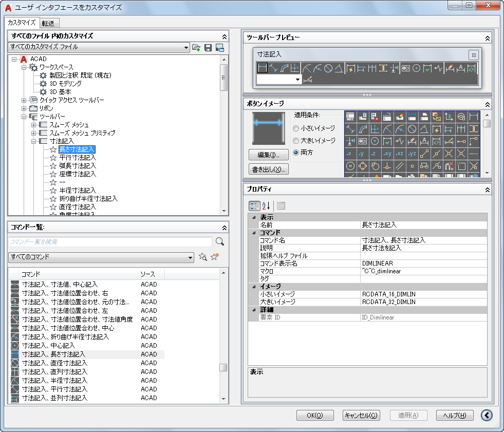Click diameter dimension icon in toolbar preview
The height and width of the screenshot is (432, 504).
pos(328,68)
